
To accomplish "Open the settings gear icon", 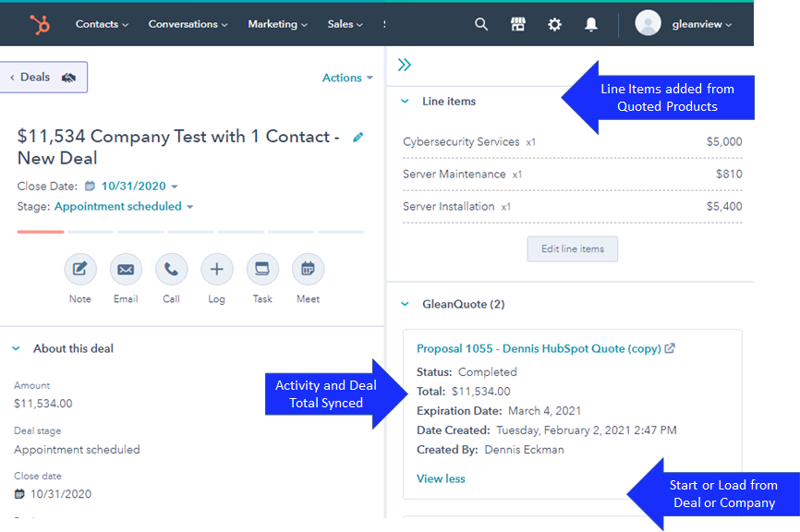I will 554,24.
